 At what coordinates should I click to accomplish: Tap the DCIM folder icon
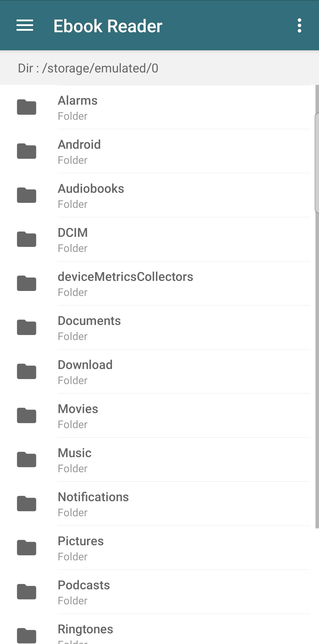27,239
